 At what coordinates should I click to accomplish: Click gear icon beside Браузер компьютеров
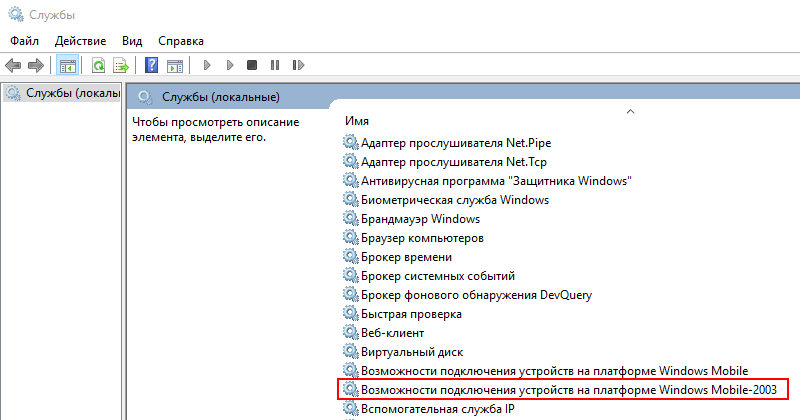pyautogui.click(x=351, y=237)
